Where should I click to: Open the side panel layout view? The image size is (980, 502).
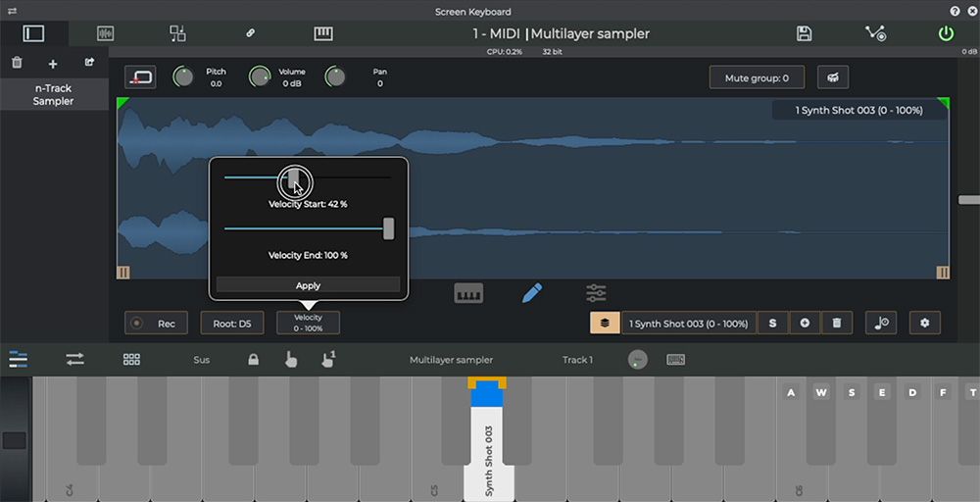tap(33, 33)
